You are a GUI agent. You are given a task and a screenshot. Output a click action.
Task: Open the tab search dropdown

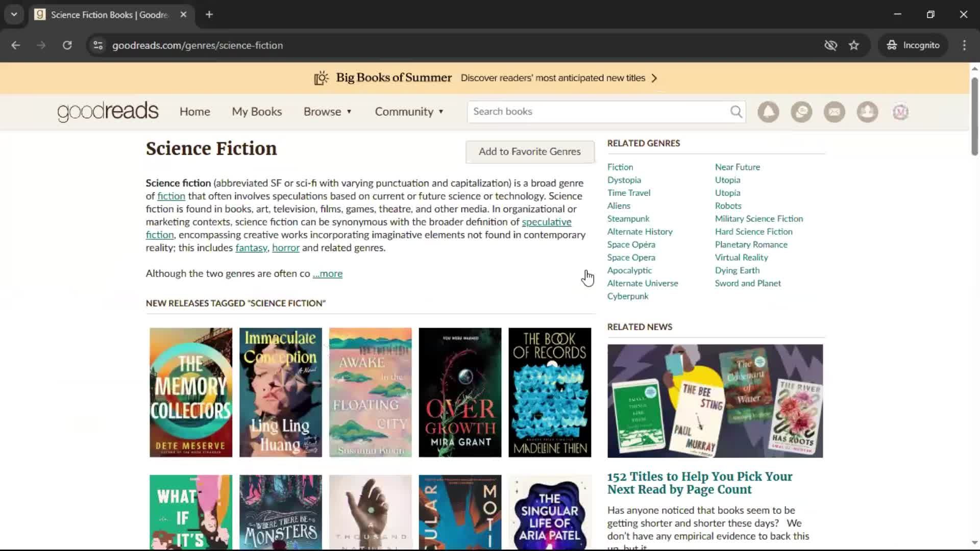[x=14, y=15]
